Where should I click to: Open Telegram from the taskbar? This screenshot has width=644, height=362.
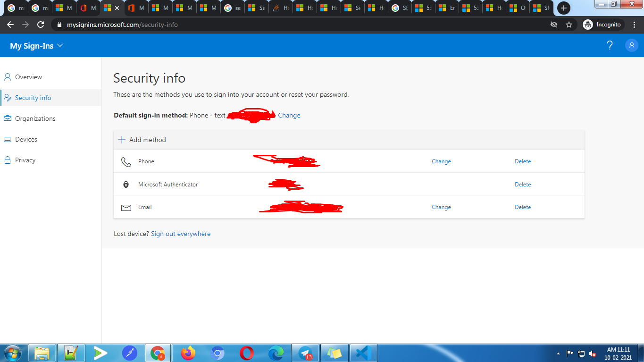click(305, 353)
